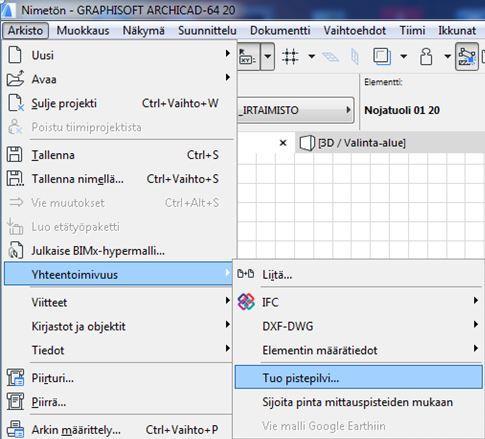Expand Kirjastot ja objektit submenu
The width and height of the screenshot is (485, 439).
[x=119, y=326]
